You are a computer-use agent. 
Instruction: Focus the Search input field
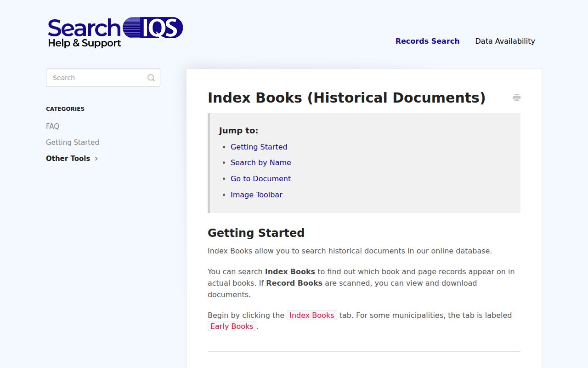(x=103, y=78)
